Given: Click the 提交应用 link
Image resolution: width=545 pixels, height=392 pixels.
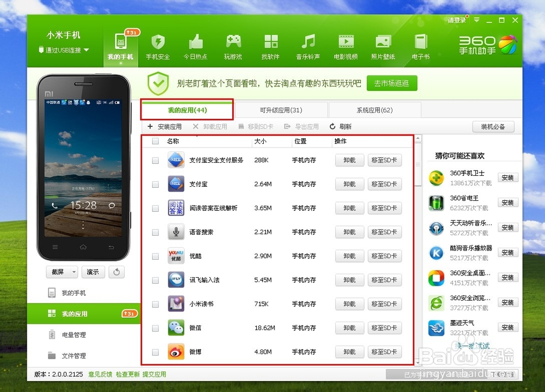Looking at the screenshot, I should pos(154,374).
